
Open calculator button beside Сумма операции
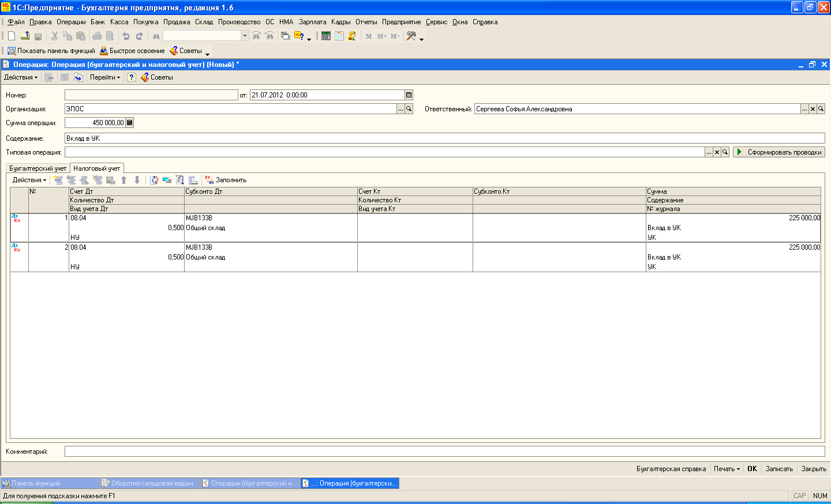pyautogui.click(x=130, y=123)
